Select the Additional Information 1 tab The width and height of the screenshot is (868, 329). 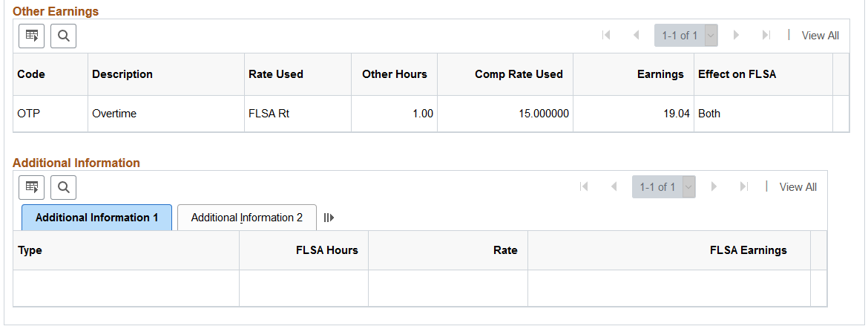point(97,218)
